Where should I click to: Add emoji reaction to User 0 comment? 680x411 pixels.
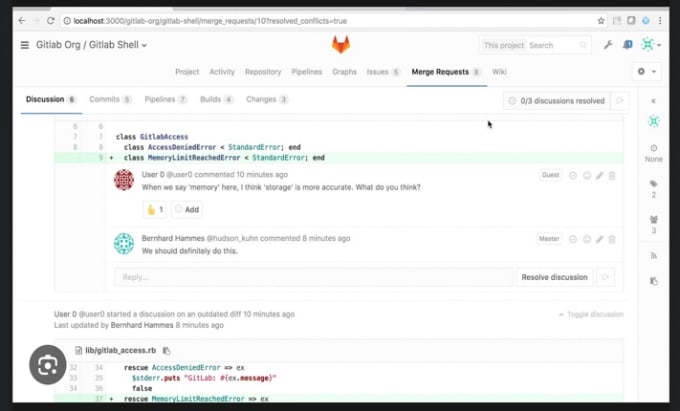586,176
